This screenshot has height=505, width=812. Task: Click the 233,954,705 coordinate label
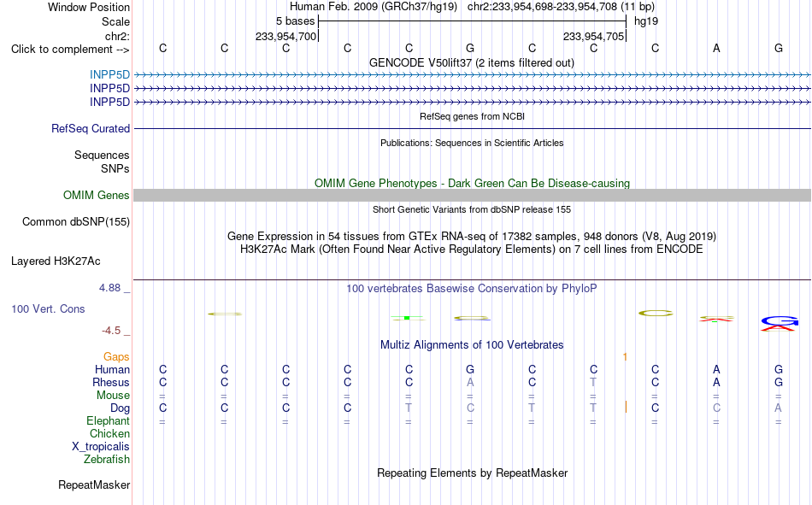pyautogui.click(x=593, y=36)
